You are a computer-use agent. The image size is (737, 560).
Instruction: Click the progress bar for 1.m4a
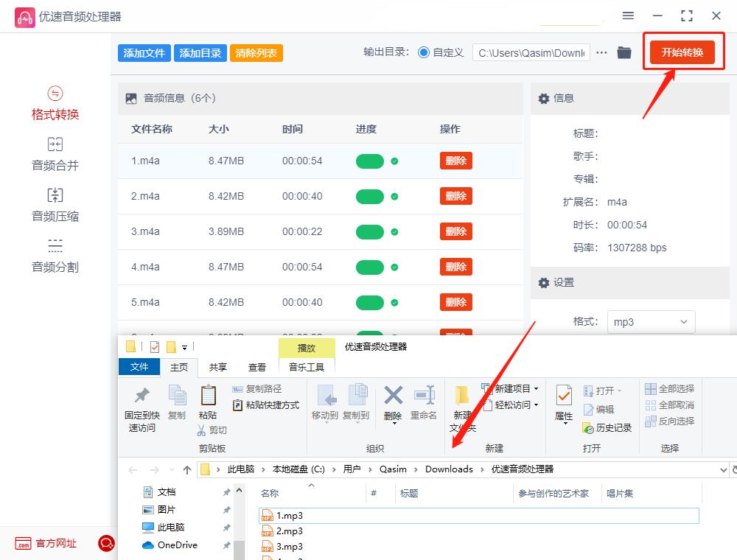point(370,161)
